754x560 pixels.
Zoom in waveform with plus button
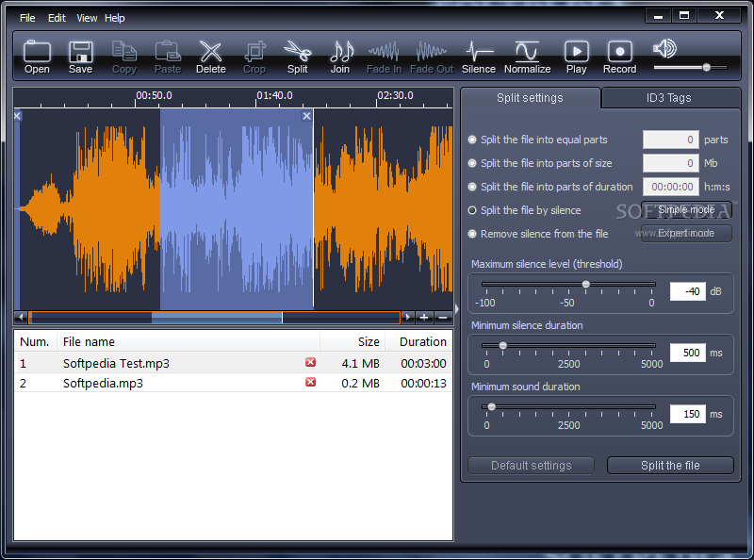click(x=424, y=317)
